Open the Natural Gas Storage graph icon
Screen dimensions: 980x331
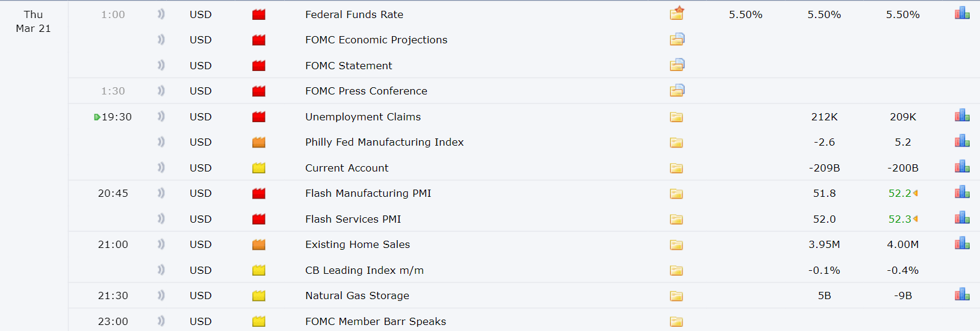coord(962,295)
